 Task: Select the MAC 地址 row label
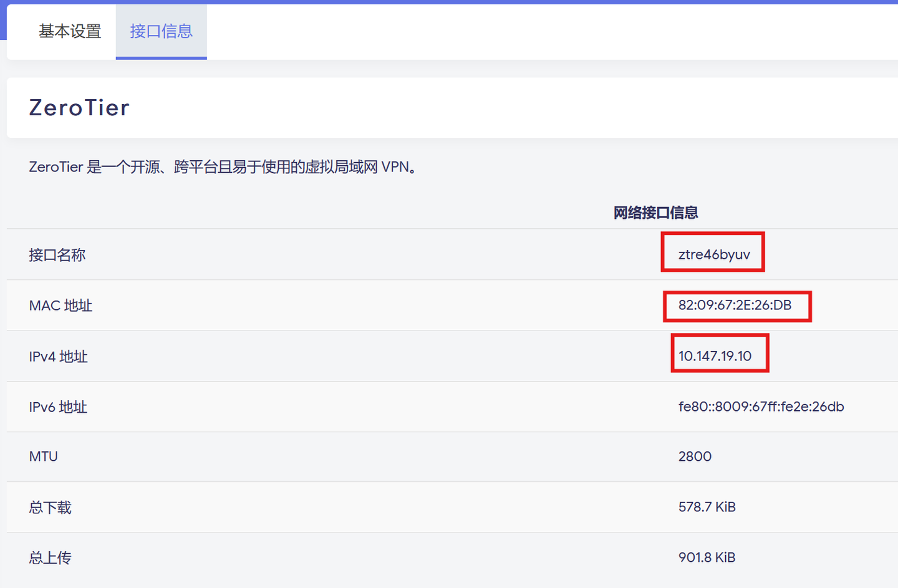coord(60,306)
